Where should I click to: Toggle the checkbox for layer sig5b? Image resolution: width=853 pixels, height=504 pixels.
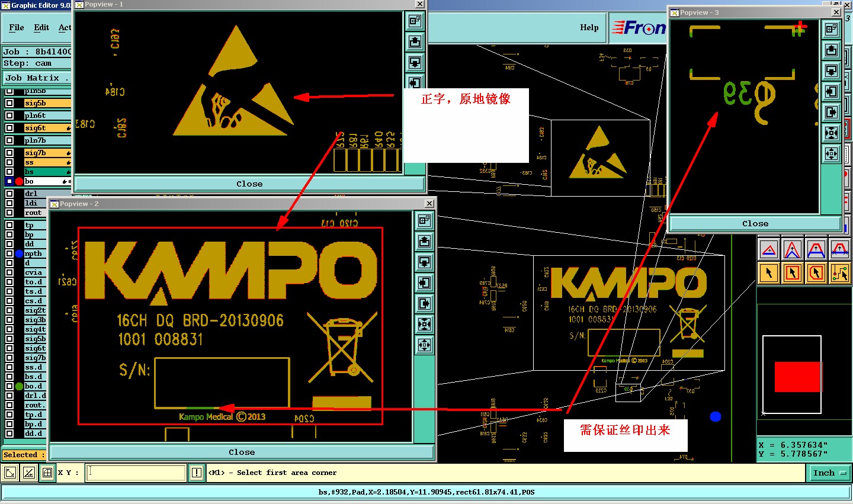coord(9,103)
